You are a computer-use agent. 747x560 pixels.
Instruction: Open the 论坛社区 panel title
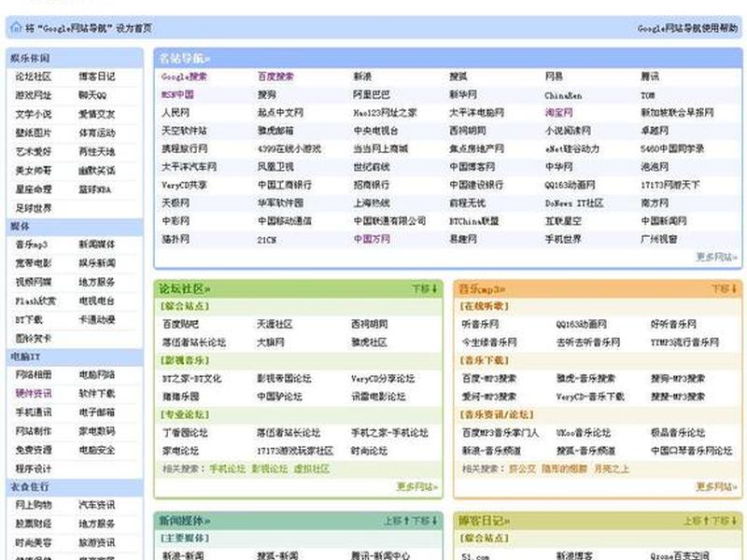pos(184,289)
